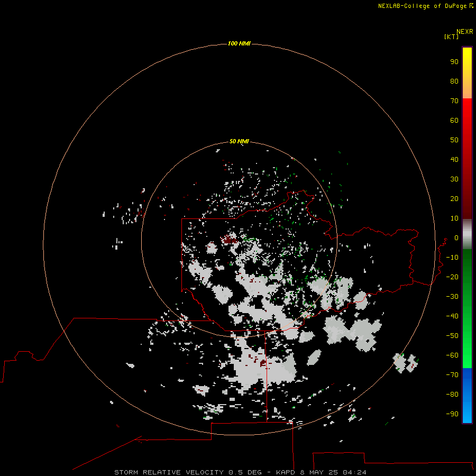Click the -50 value on the velocity scale
476x476 pixels.
(x=452, y=336)
